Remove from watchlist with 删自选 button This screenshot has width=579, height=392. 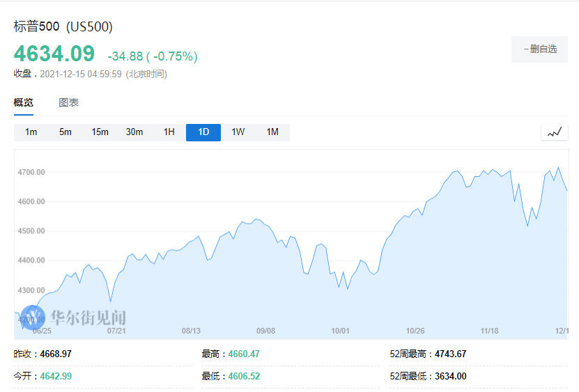coord(539,49)
